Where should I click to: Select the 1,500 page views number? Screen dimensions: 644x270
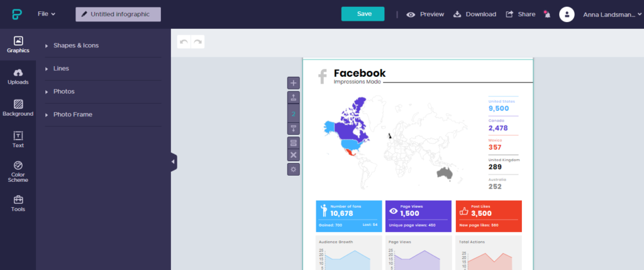[410, 213]
